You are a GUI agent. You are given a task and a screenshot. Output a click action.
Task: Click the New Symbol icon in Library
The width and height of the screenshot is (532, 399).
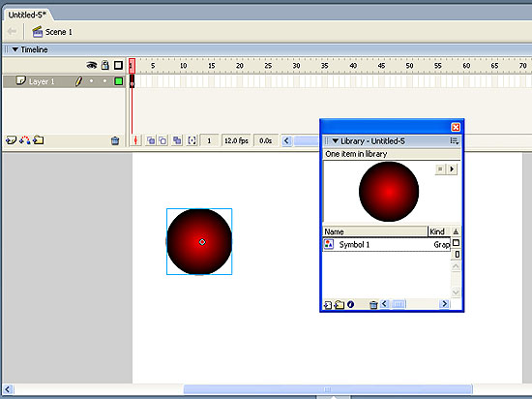pyautogui.click(x=328, y=305)
